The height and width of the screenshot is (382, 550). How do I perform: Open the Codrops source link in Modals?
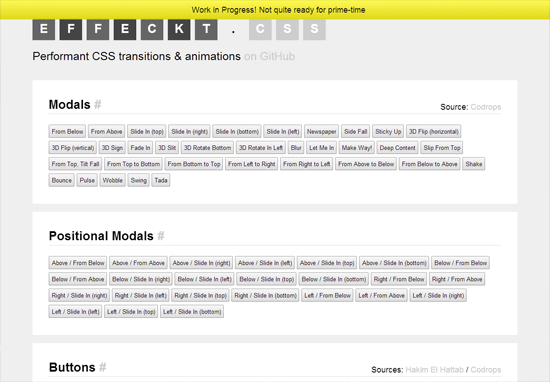(485, 107)
